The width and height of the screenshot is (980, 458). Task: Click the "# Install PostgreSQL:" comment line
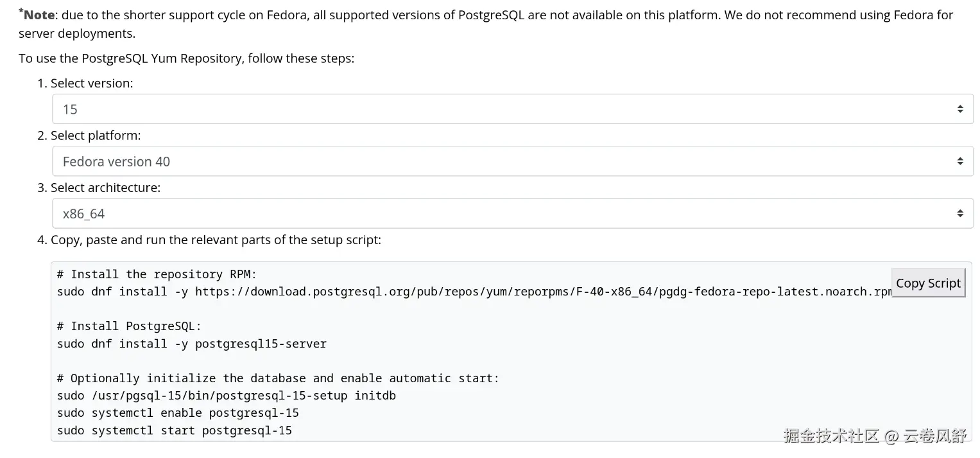click(x=129, y=326)
